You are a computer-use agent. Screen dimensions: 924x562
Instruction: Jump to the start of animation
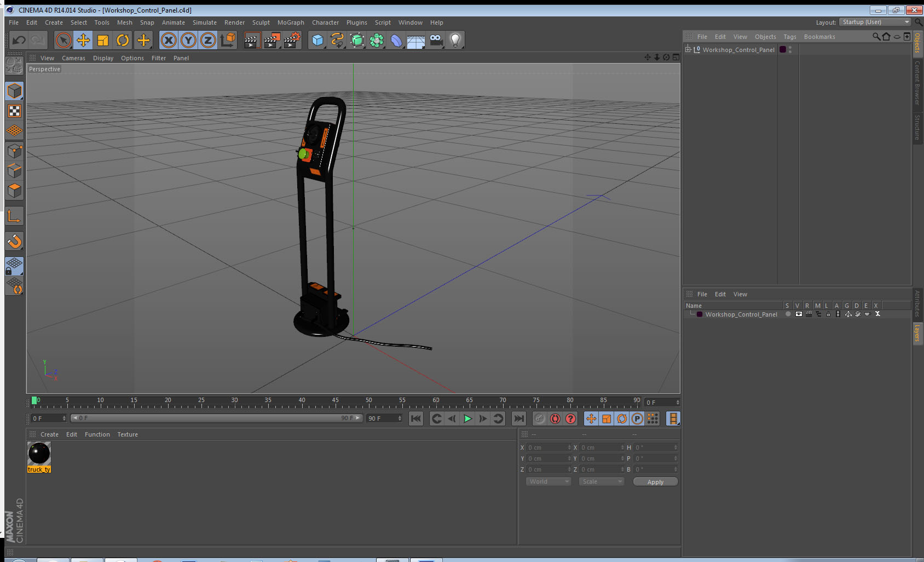click(416, 418)
